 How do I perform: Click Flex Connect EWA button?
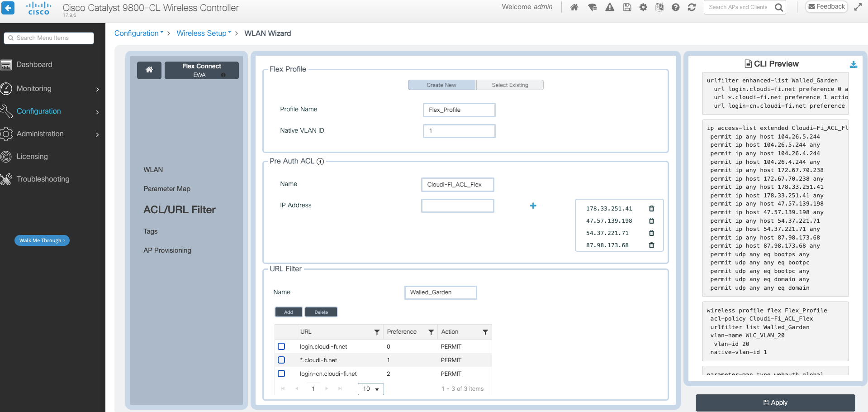[x=202, y=70]
